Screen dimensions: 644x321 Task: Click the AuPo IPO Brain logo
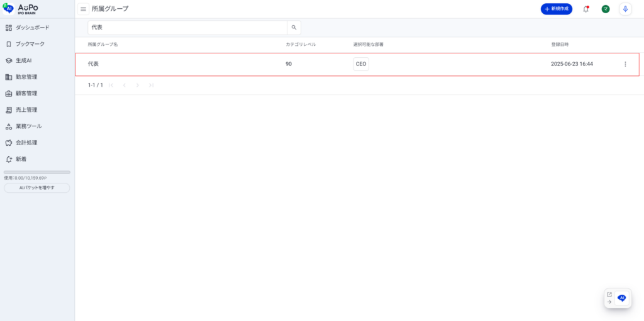(x=21, y=8)
